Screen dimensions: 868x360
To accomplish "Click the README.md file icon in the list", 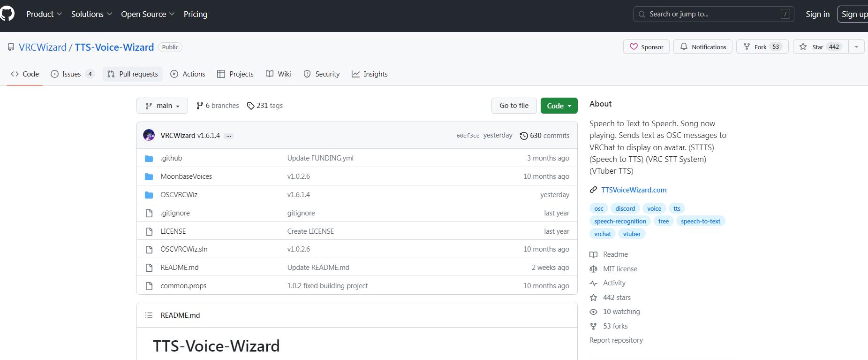I will 149,268.
